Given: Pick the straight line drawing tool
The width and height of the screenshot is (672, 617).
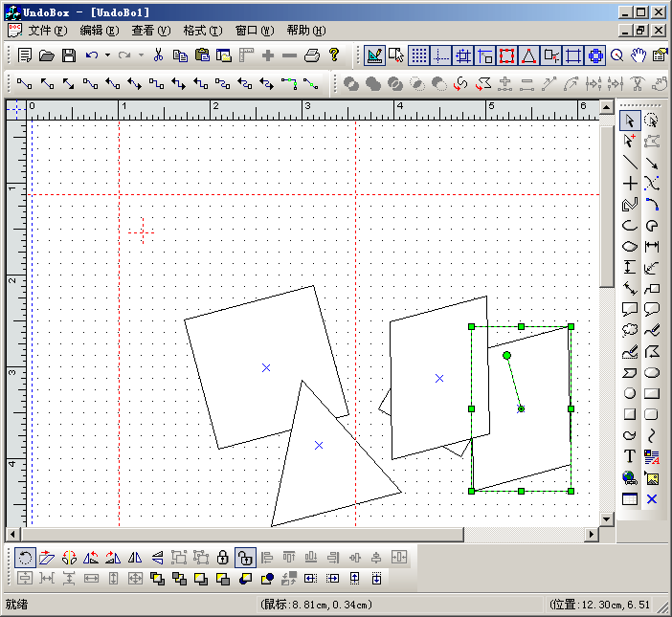Looking at the screenshot, I should tap(629, 163).
